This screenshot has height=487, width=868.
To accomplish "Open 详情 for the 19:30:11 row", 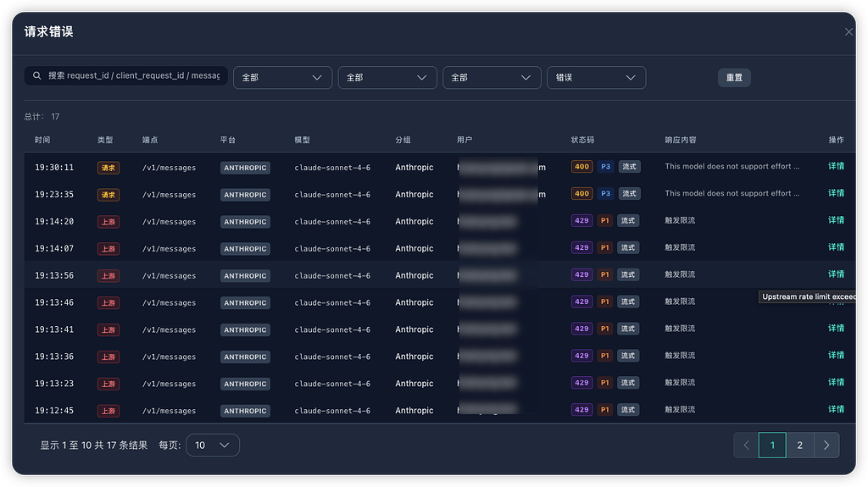I will (x=836, y=166).
